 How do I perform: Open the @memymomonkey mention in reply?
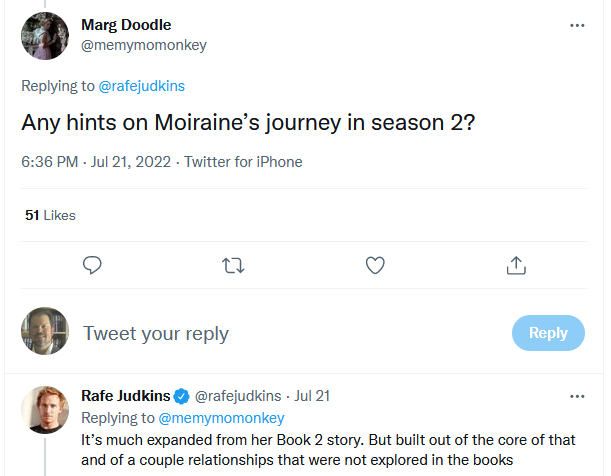pyautogui.click(x=221, y=418)
